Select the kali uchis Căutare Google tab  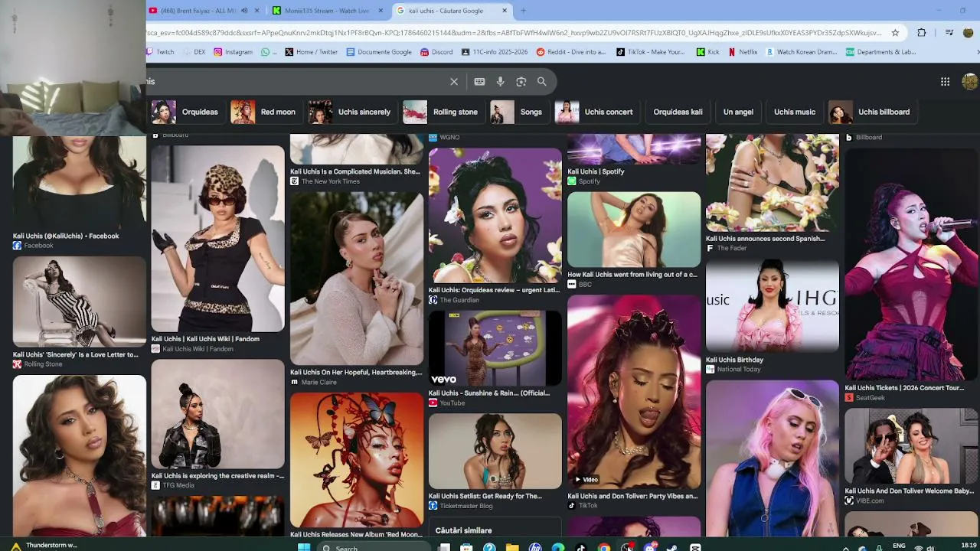point(452,11)
